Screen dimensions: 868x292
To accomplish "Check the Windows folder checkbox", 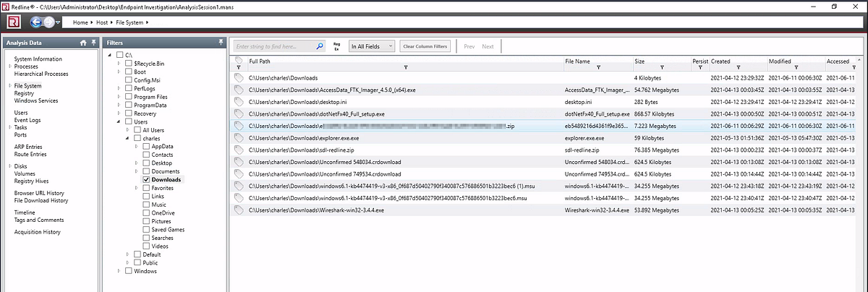I will tap(129, 271).
